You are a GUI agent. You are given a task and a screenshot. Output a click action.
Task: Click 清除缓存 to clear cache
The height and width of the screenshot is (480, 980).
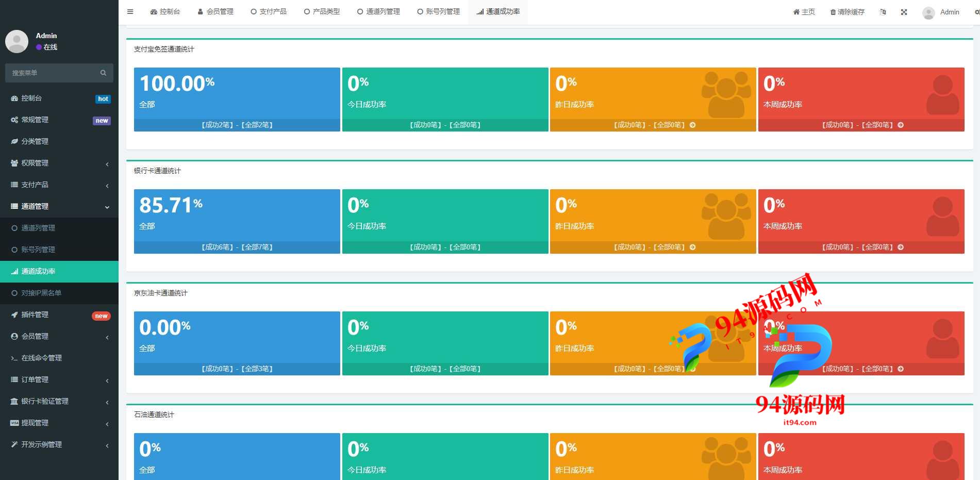(x=847, y=12)
